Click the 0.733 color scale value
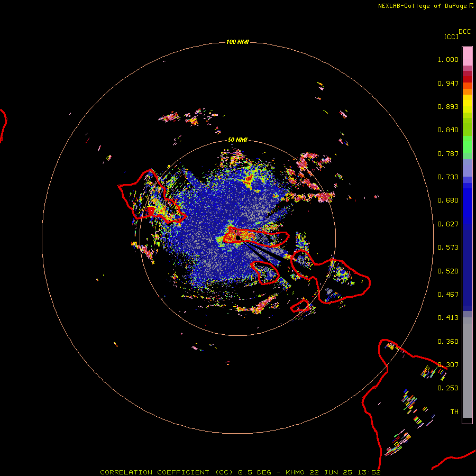Viewport: 476px width, 476px height. (x=448, y=177)
